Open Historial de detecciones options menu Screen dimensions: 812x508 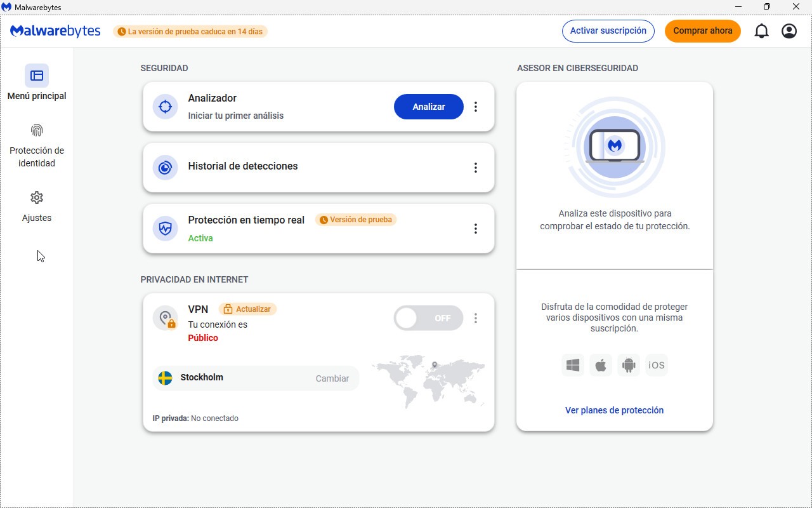476,168
